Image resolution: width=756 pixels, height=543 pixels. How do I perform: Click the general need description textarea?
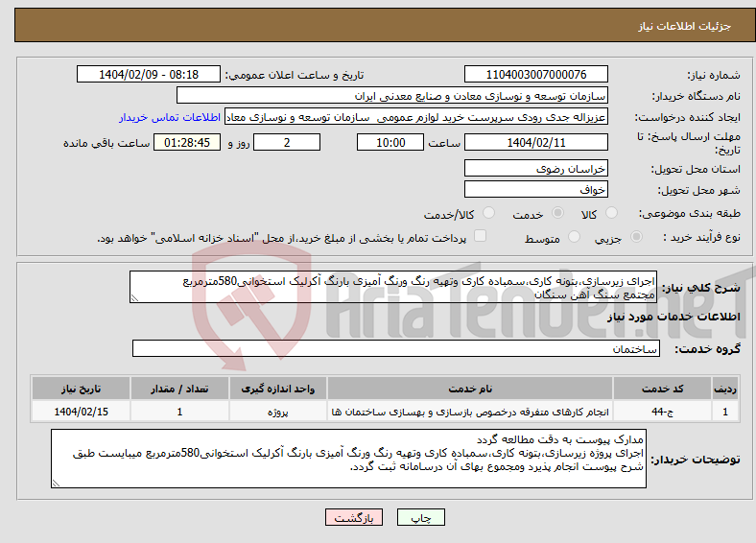(x=393, y=287)
